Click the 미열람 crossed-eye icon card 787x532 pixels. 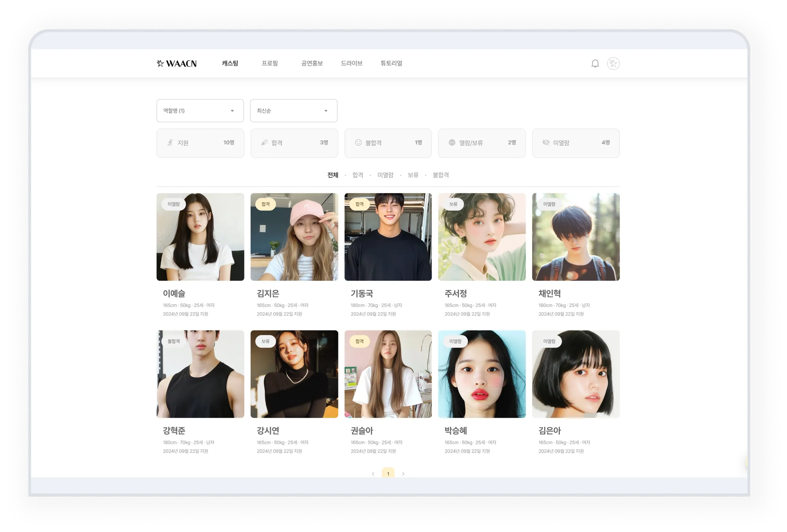tap(576, 143)
